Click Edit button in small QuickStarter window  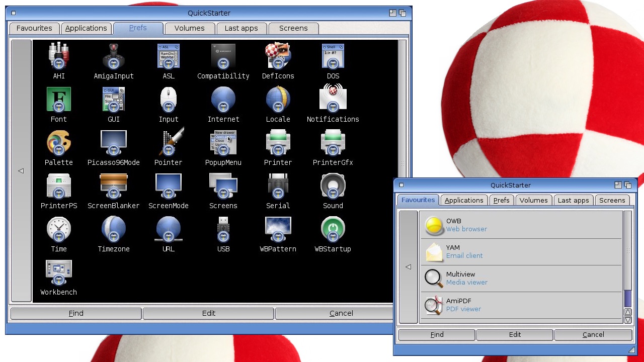click(x=515, y=334)
